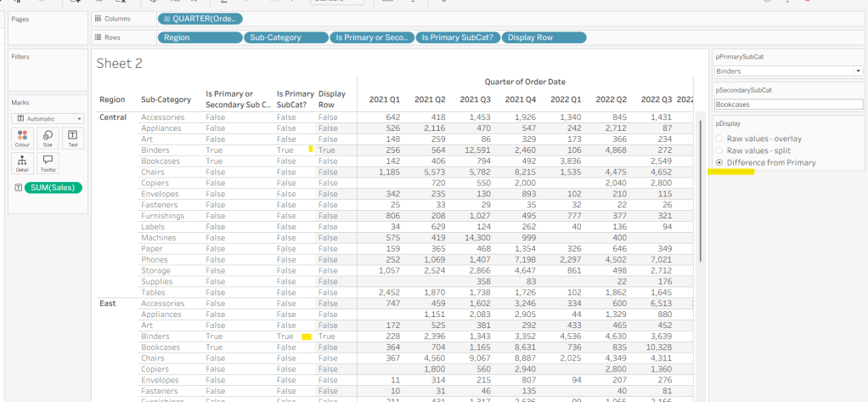Viewport: 868px width, 402px height.
Task: Click the SUM(Sales) green pill
Action: pos(54,187)
